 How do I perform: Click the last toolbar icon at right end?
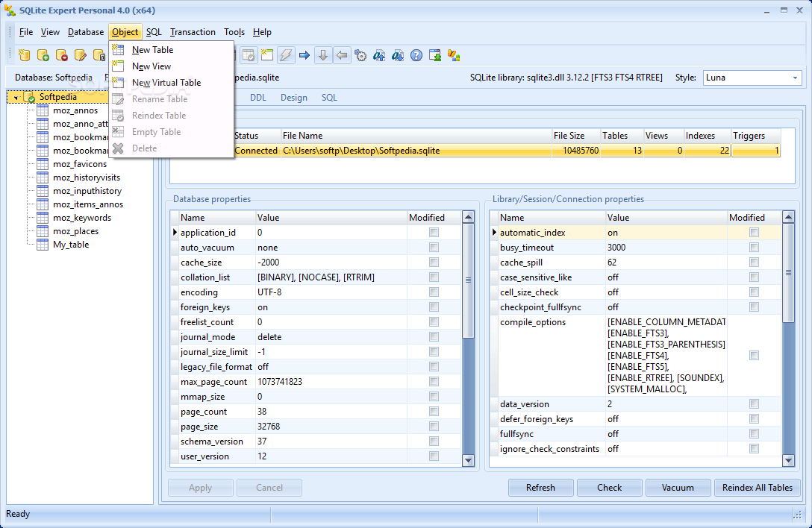pos(454,55)
